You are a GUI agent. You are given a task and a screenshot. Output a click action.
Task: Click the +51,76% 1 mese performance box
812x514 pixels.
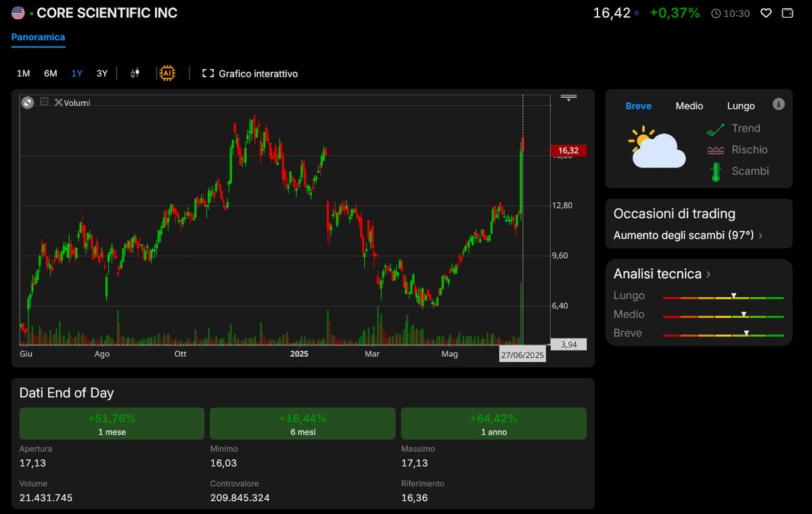point(112,423)
